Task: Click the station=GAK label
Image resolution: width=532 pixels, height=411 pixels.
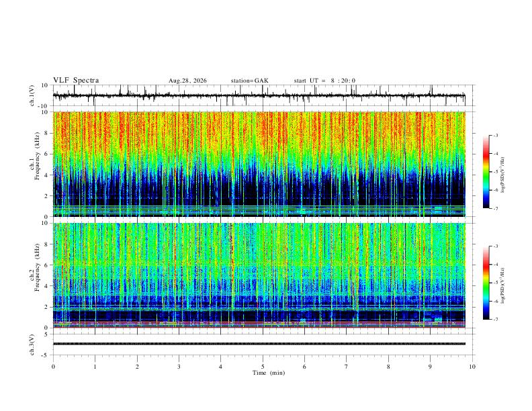Action: pyautogui.click(x=249, y=81)
